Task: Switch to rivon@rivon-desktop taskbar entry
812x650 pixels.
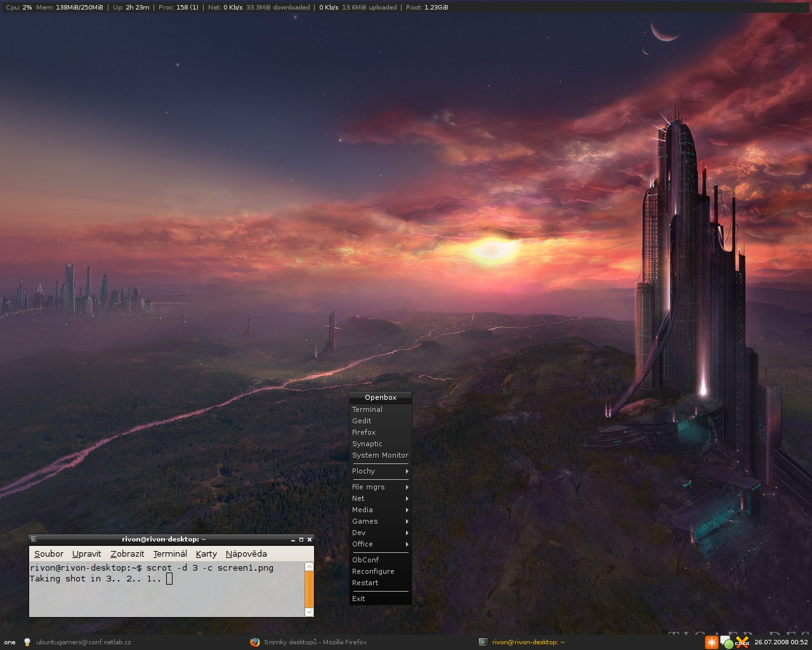Action: (528, 642)
